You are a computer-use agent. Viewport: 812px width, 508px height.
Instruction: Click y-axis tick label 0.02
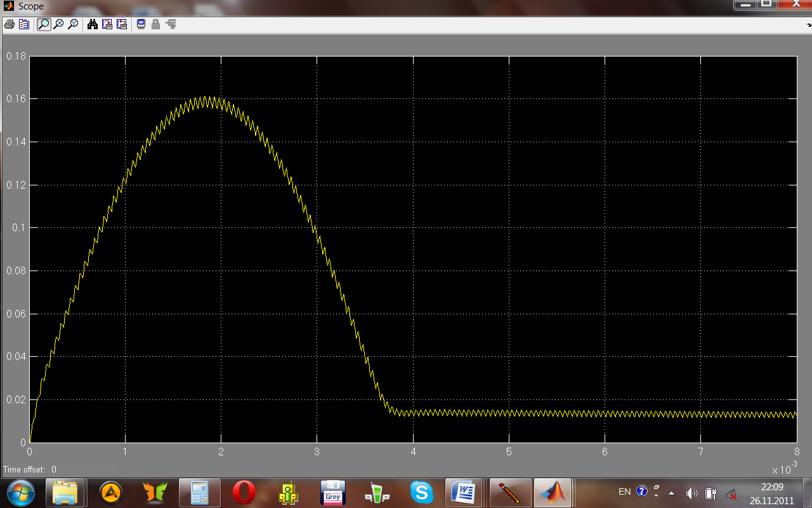click(x=16, y=399)
